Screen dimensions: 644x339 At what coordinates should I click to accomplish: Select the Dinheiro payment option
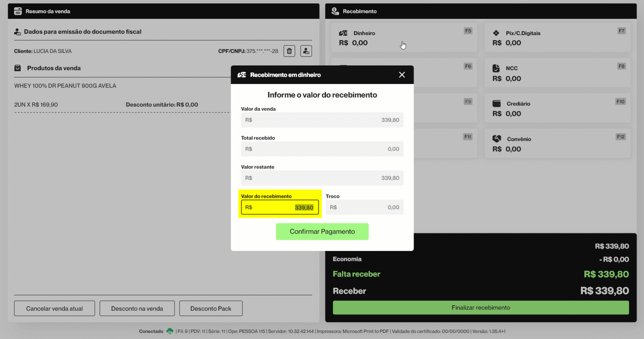pos(404,38)
